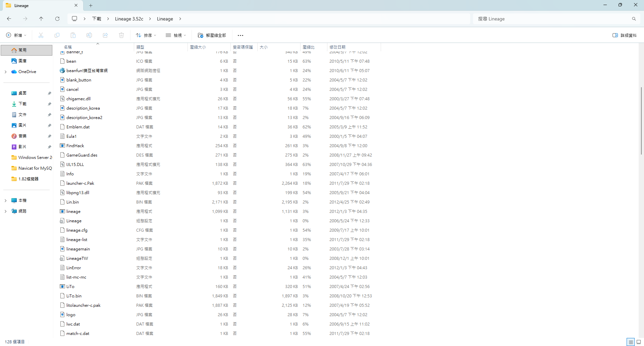Select the file description_korea2
644x346 pixels.
point(84,117)
